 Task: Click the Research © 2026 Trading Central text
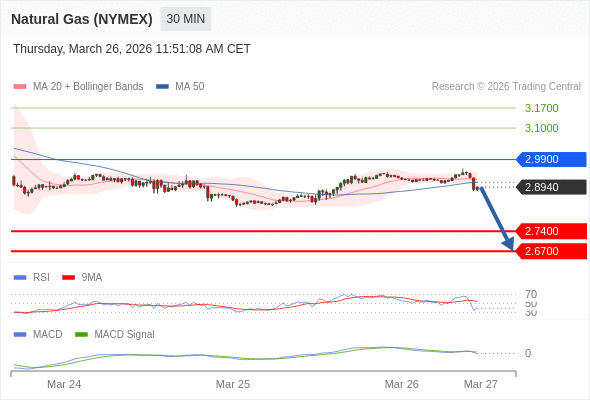[506, 87]
